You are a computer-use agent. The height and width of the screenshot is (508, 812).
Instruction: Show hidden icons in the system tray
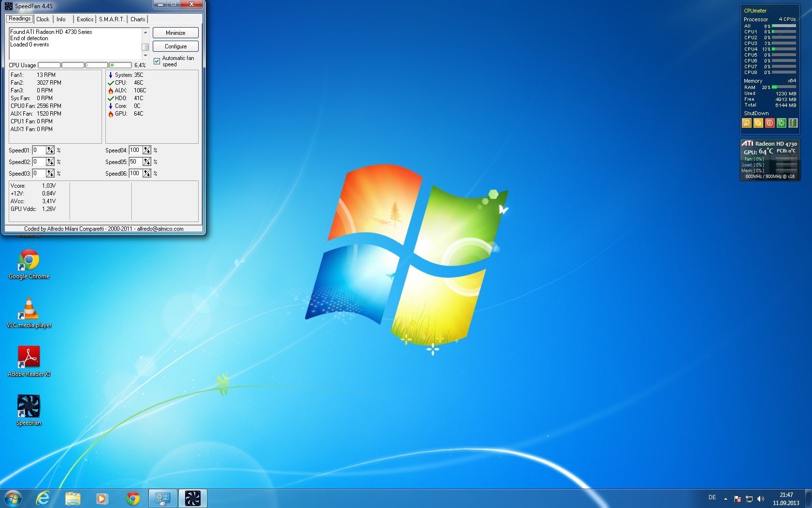pos(725,499)
